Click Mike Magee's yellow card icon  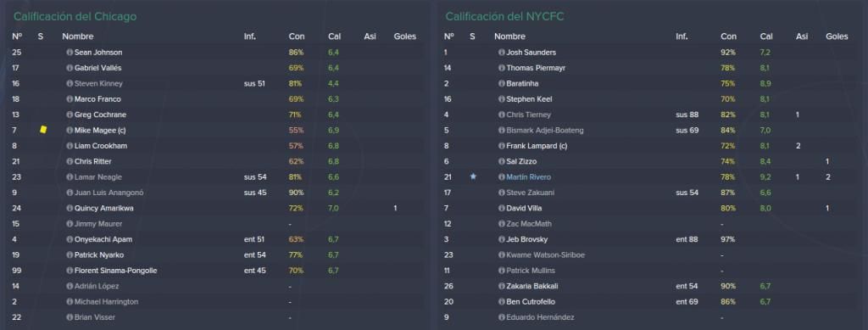[x=43, y=130]
